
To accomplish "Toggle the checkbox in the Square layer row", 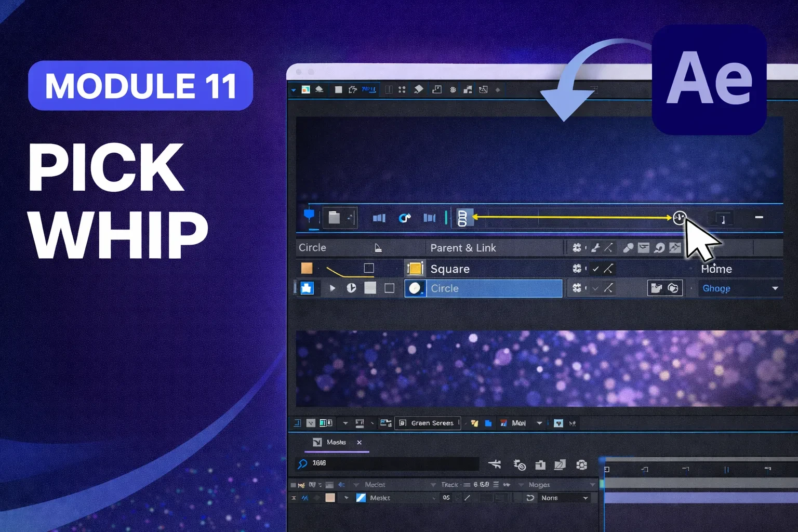I will click(x=369, y=268).
